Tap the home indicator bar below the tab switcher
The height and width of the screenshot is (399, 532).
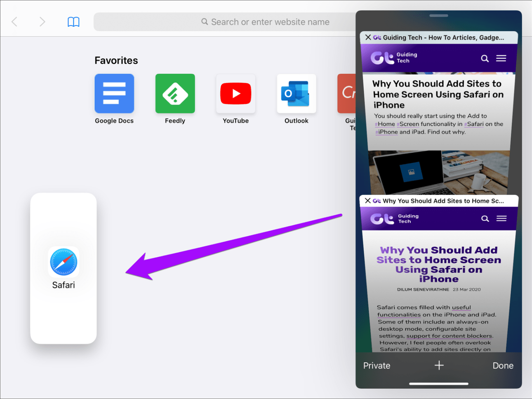point(438,384)
